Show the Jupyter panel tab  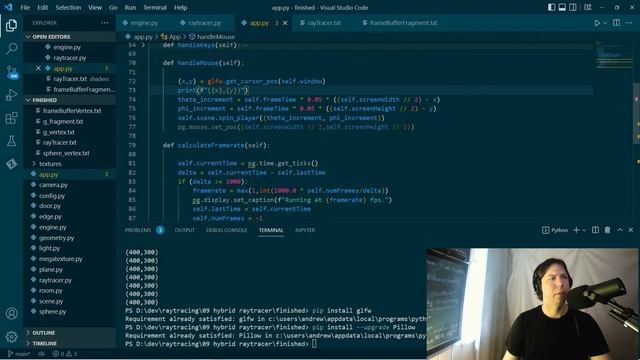click(x=305, y=230)
